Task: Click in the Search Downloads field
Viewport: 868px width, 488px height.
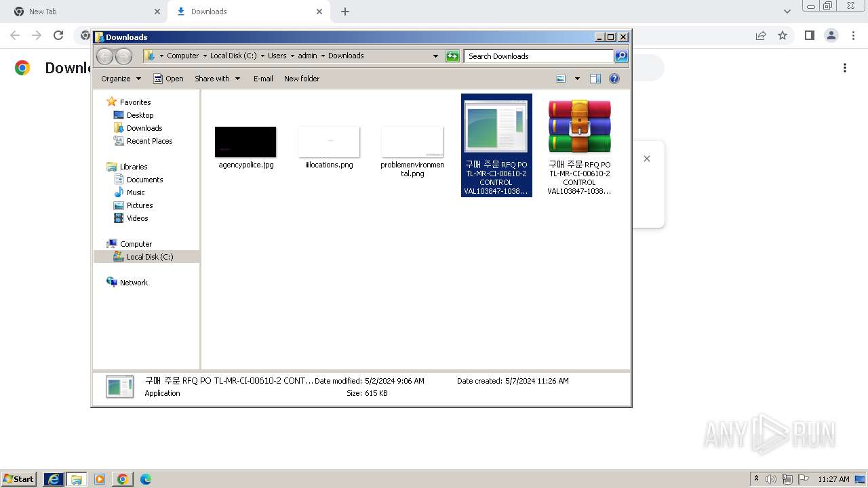Action: (x=538, y=56)
